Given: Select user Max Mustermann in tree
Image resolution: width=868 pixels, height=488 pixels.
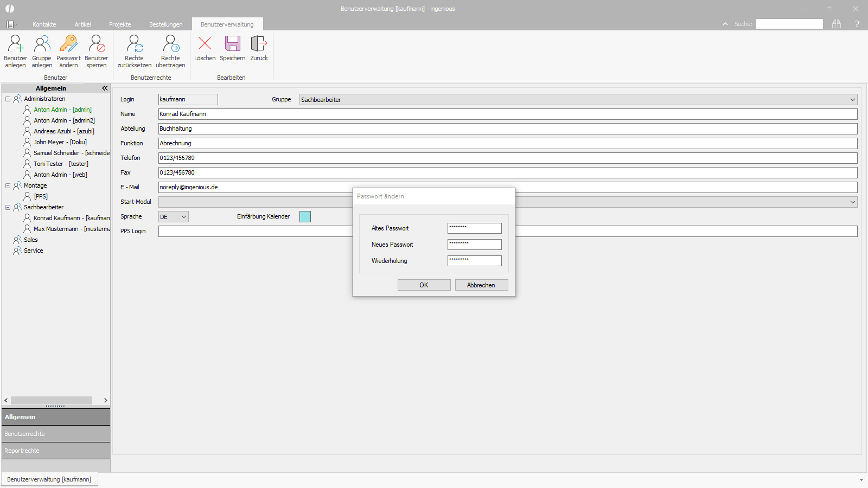Looking at the screenshot, I should 72,229.
